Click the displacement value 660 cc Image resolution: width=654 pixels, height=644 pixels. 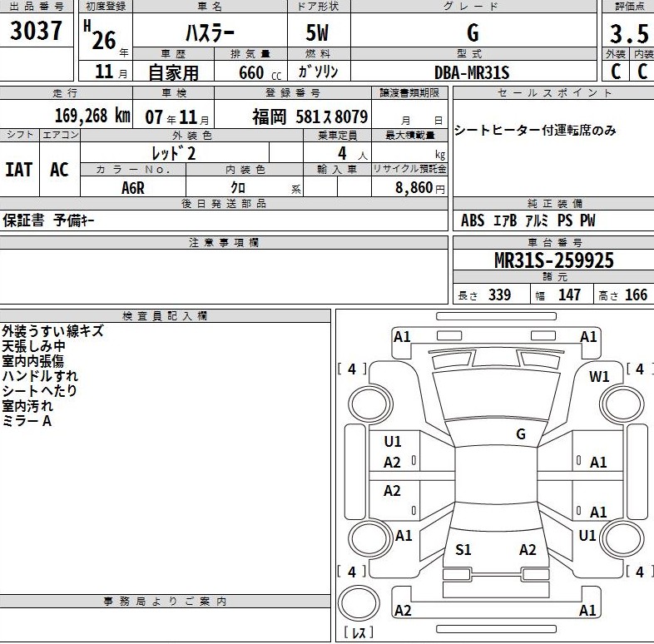coord(260,73)
